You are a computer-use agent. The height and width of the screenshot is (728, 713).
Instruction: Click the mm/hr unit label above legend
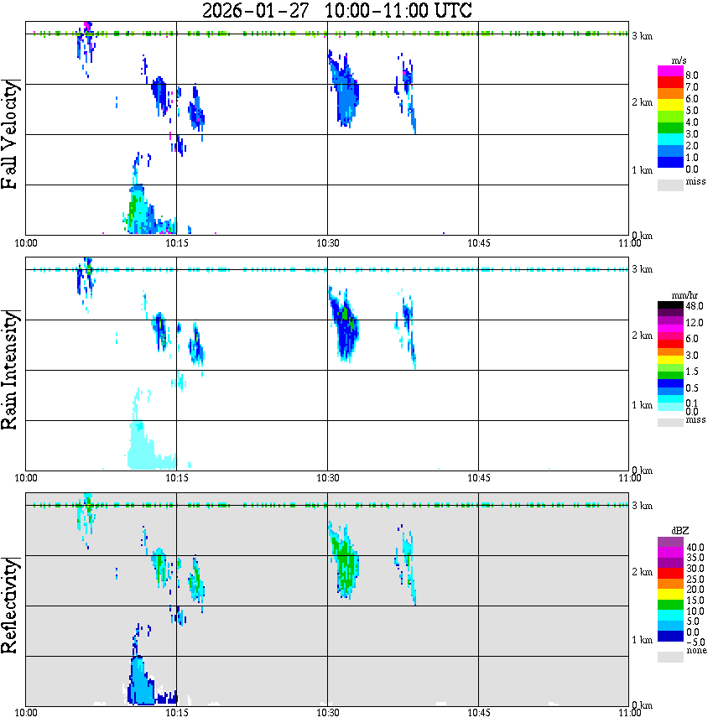pos(684,296)
